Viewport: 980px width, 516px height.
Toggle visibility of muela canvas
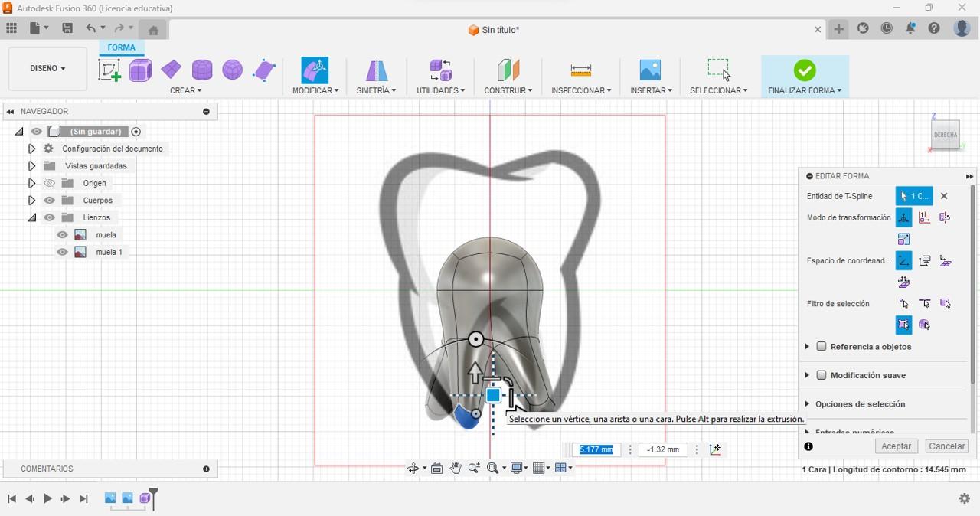point(63,235)
